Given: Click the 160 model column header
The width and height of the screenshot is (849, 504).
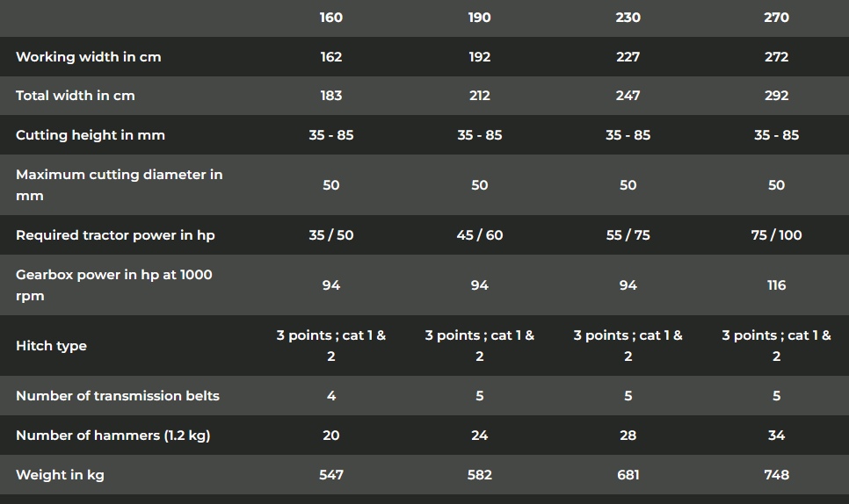Looking at the screenshot, I should (x=331, y=18).
